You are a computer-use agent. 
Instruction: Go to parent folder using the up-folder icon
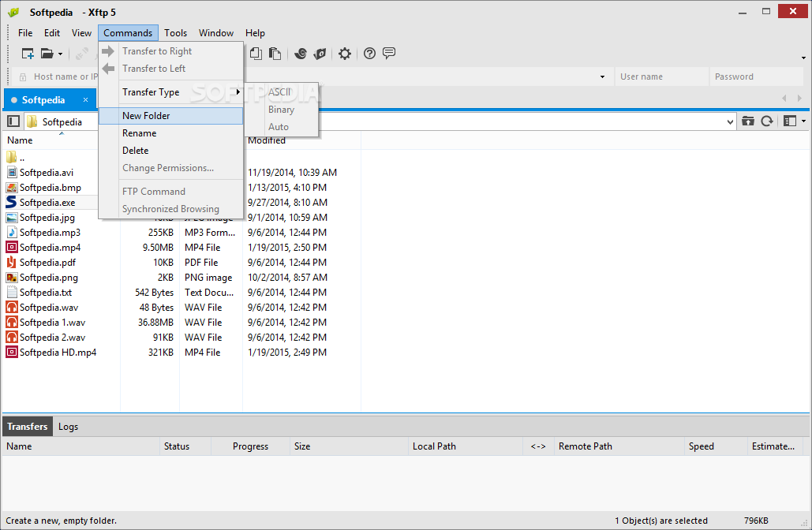tap(748, 121)
